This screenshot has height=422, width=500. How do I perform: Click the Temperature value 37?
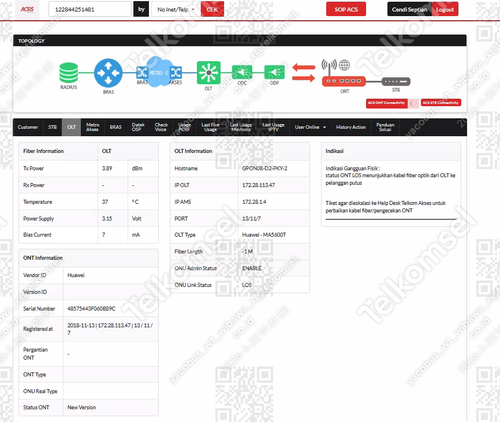pos(105,202)
